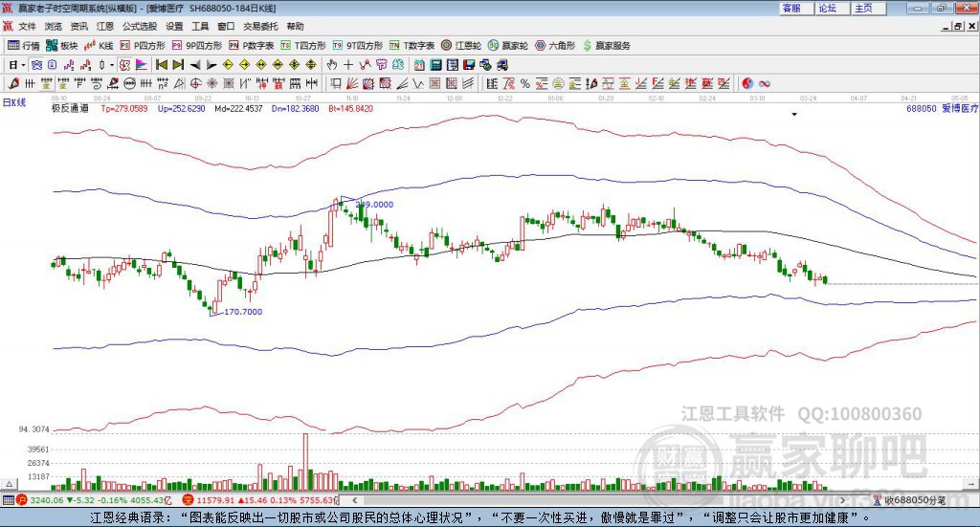Select the circle target drawing tool
The height and width of the screenshot is (527, 980).
click(195, 83)
